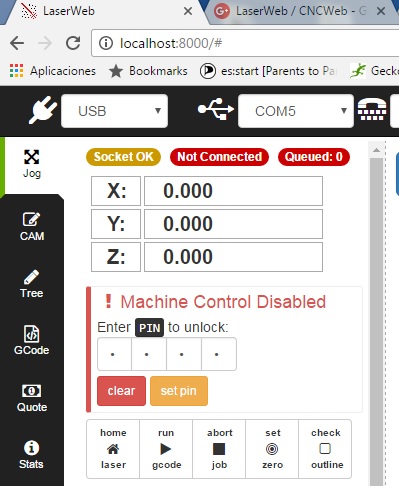Click the abort job button
The width and height of the screenshot is (399, 486).
[x=219, y=449]
